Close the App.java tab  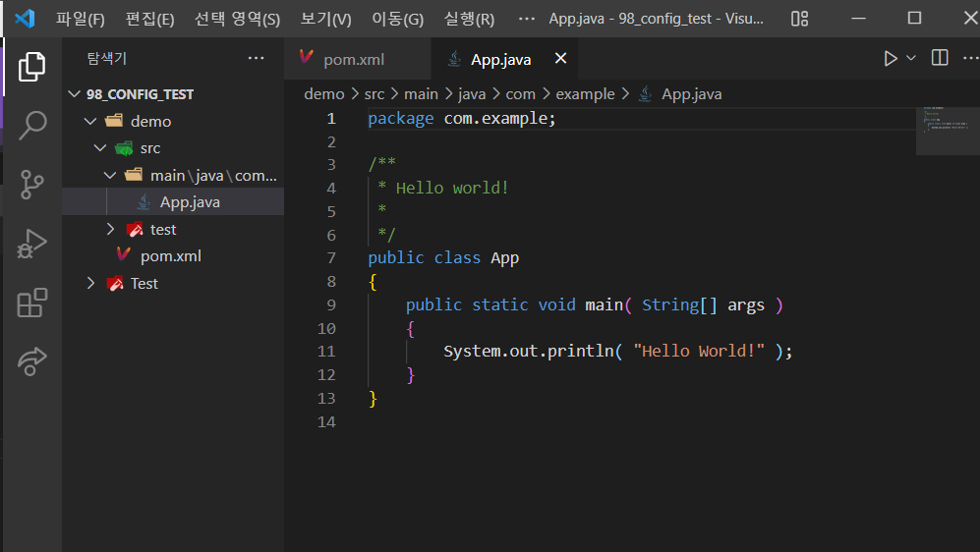click(560, 58)
